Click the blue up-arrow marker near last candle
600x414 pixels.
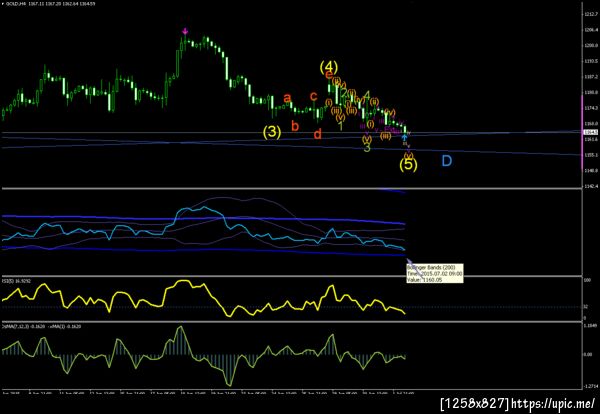click(405, 138)
